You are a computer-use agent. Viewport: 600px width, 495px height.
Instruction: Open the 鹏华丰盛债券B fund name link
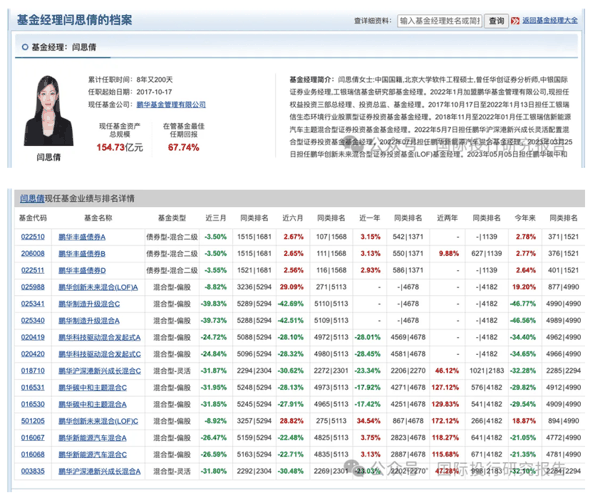tap(82, 254)
